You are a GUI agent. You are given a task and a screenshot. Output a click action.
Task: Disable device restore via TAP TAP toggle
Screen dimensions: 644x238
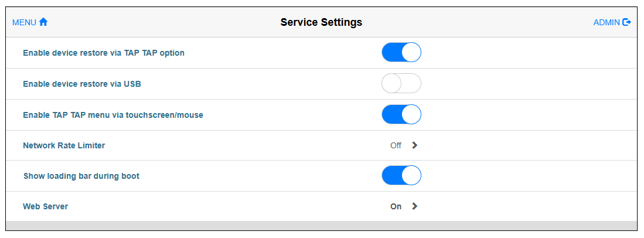(x=401, y=53)
